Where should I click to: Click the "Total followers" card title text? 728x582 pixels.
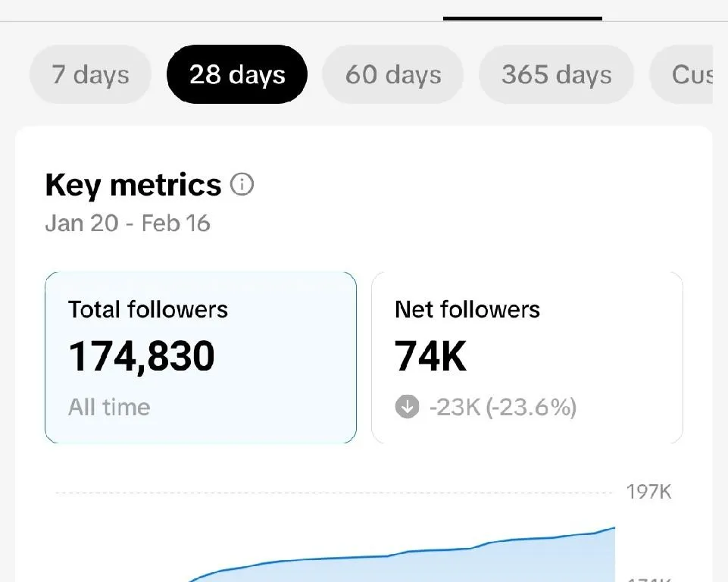click(148, 309)
